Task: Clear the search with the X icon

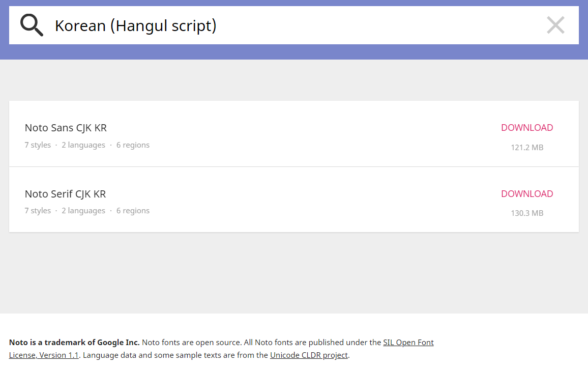Action: [x=555, y=25]
